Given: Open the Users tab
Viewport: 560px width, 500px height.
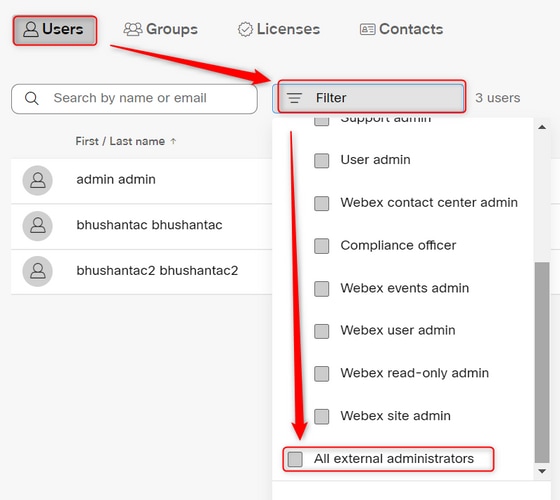Looking at the screenshot, I should (x=55, y=30).
